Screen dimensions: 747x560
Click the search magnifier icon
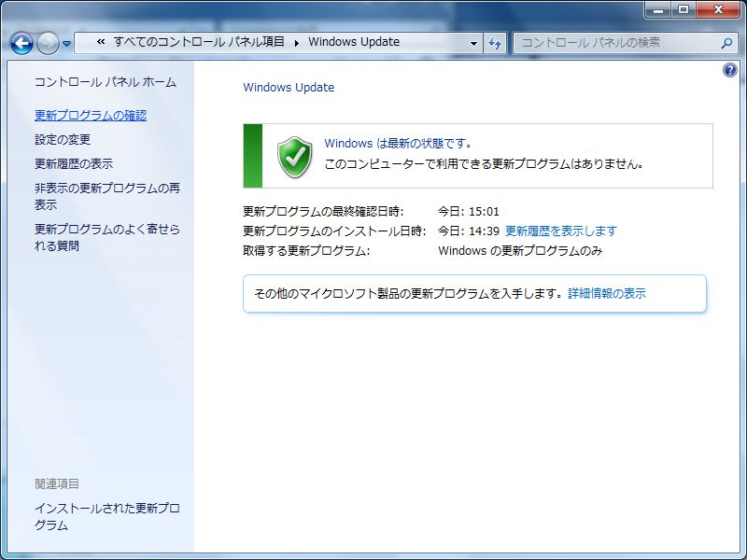click(x=726, y=43)
